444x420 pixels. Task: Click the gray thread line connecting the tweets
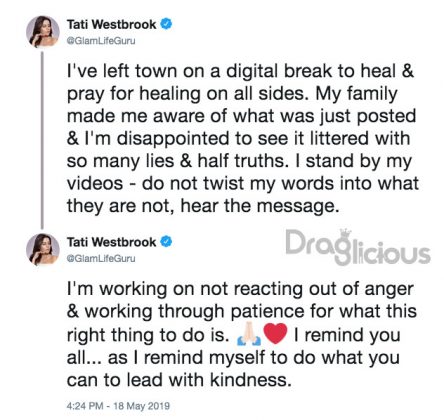pos(42,140)
